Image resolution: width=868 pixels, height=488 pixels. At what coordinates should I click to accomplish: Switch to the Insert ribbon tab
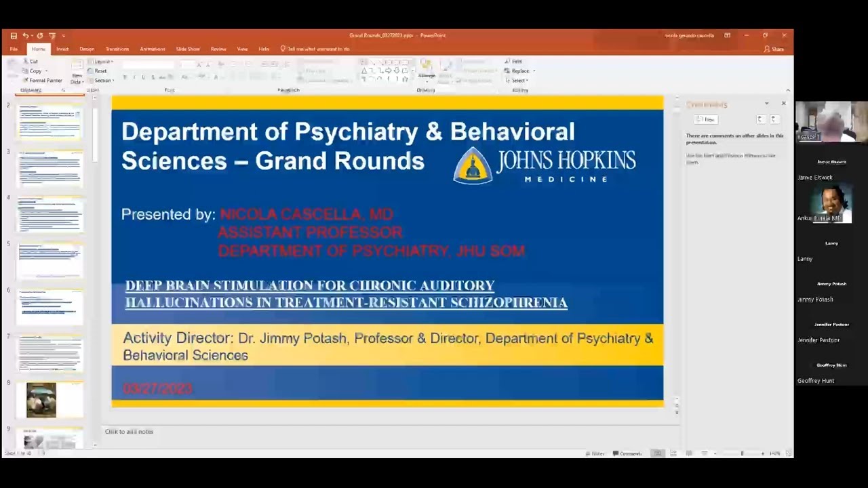[x=62, y=49]
